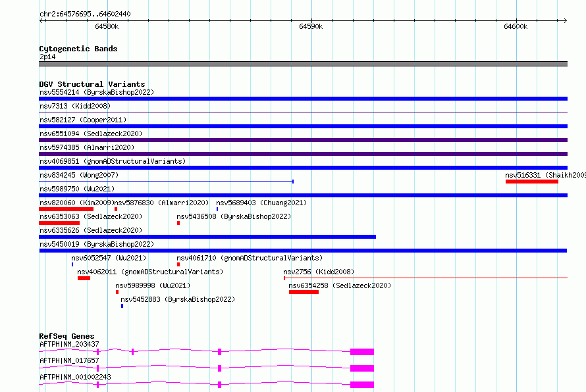Click nsv5989998 (Wu2021) variant label
The image size is (586, 392).
click(x=153, y=285)
